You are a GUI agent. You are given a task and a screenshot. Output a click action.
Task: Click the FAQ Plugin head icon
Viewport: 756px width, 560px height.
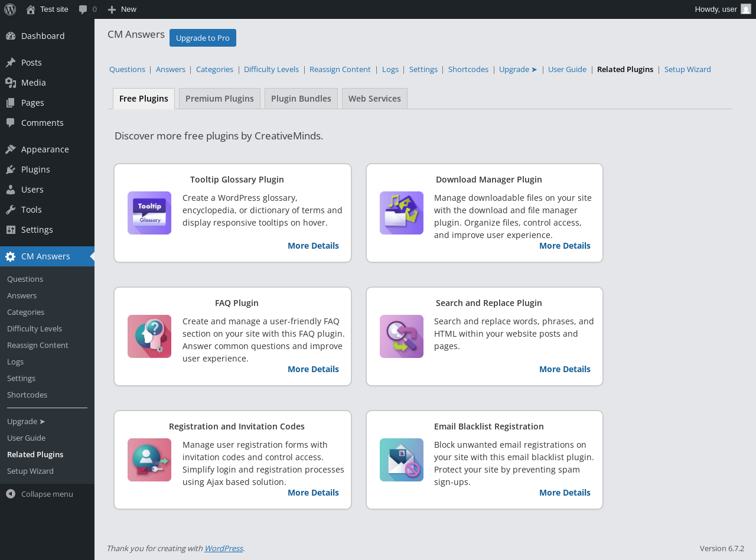[x=149, y=336]
